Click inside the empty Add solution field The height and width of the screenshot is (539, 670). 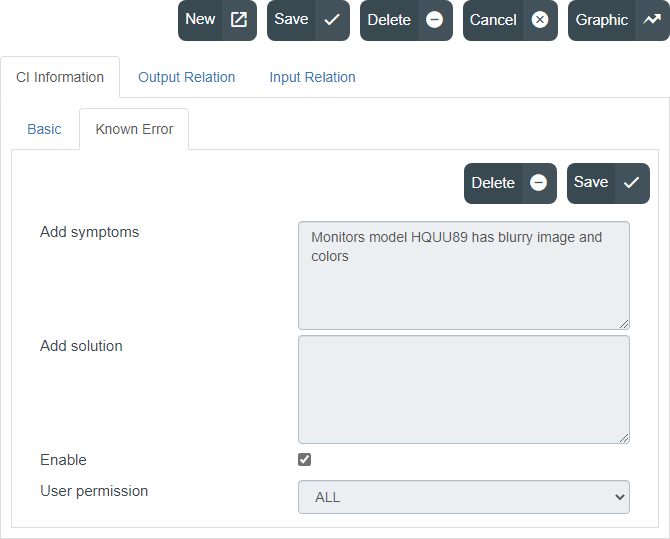(x=464, y=389)
